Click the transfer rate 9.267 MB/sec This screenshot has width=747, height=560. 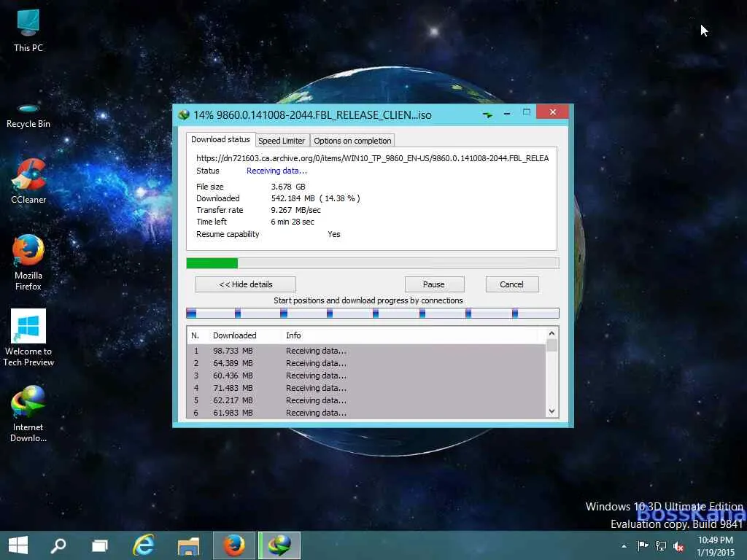296,210
